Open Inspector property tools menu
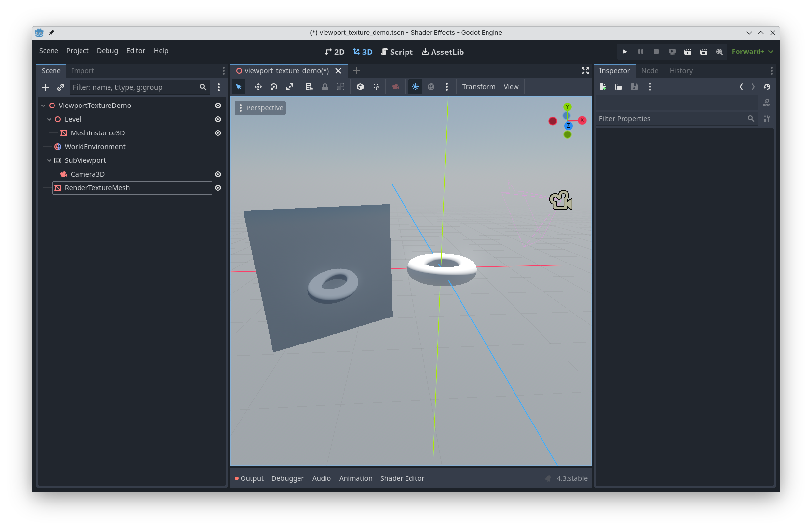The width and height of the screenshot is (812, 530). (x=767, y=119)
